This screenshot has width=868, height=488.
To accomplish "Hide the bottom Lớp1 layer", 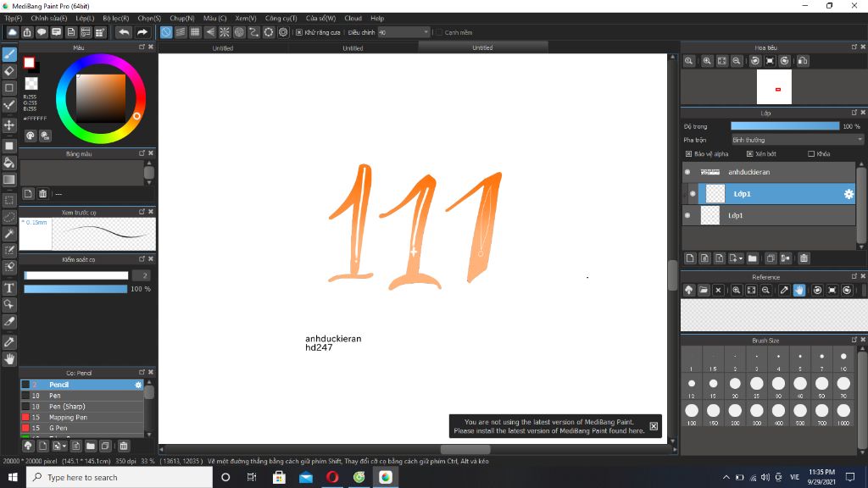I will click(687, 215).
